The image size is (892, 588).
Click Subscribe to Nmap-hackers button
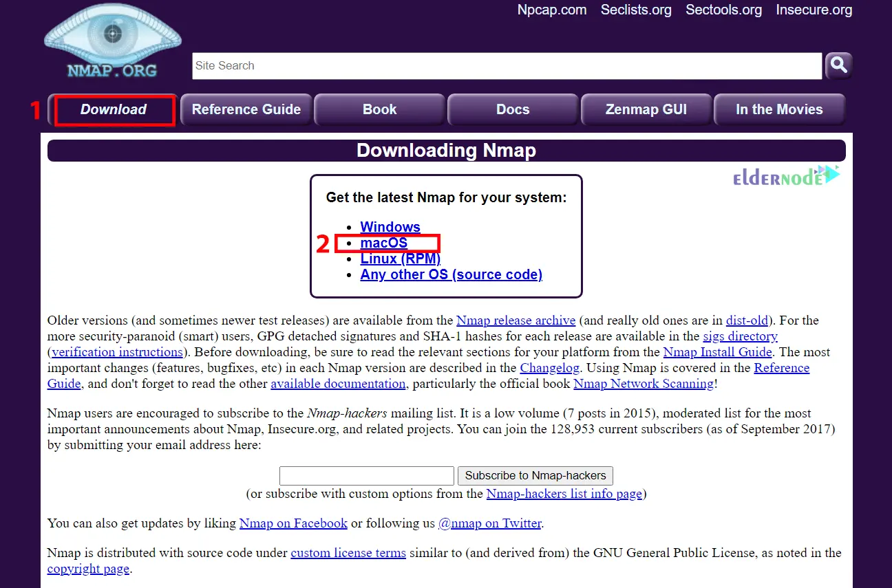(x=535, y=476)
